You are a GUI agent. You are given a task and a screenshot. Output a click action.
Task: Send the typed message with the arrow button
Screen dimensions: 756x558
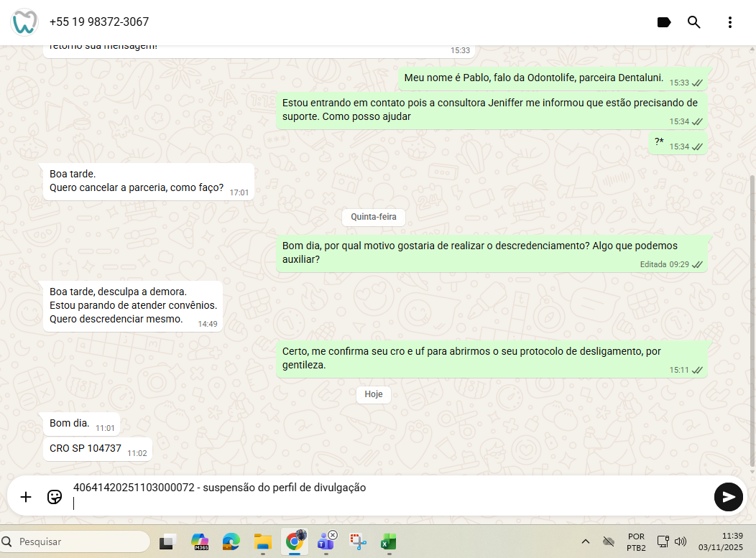pos(728,497)
